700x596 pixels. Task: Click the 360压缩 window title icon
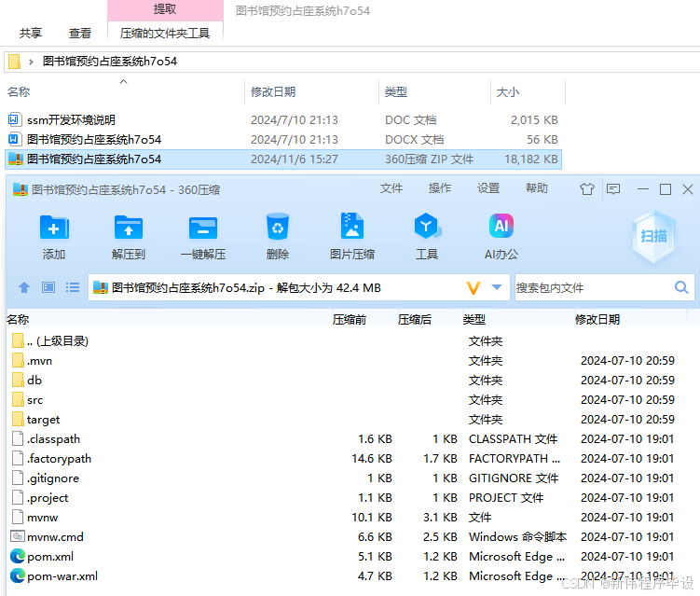tap(21, 190)
